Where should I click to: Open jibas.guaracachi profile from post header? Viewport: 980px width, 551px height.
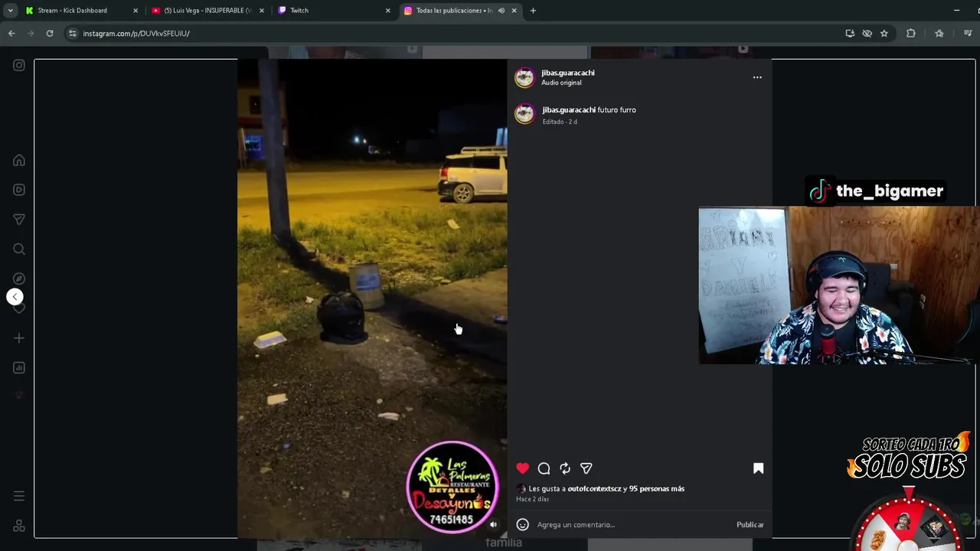pos(567,73)
